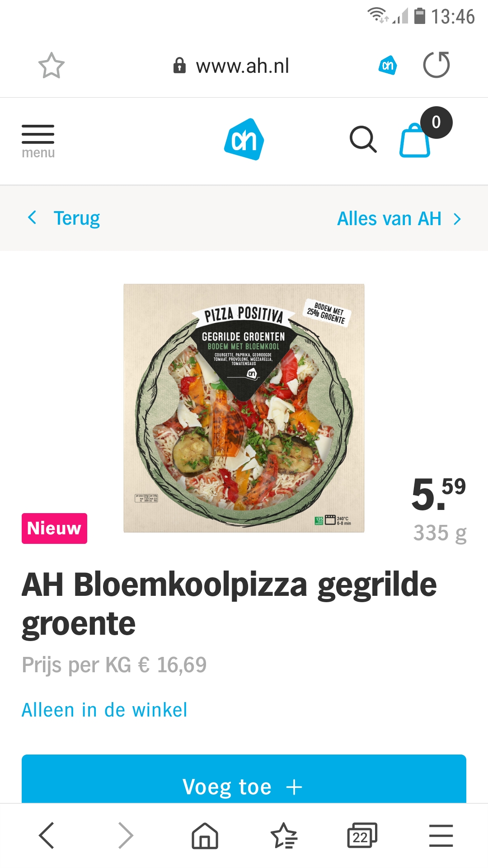Reload the page with refresh icon
This screenshot has height=868, width=488.
coord(436,65)
